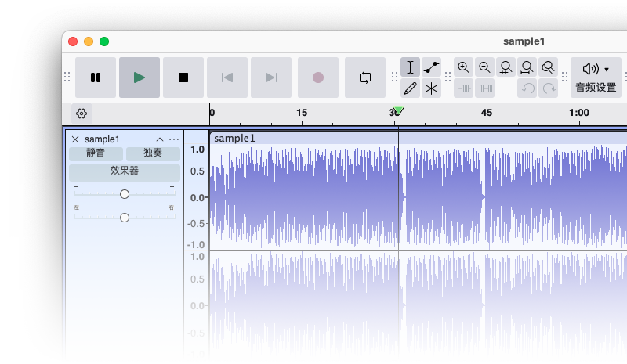627x364 pixels.
Task: Select the Envelope tool
Action: click(x=431, y=67)
